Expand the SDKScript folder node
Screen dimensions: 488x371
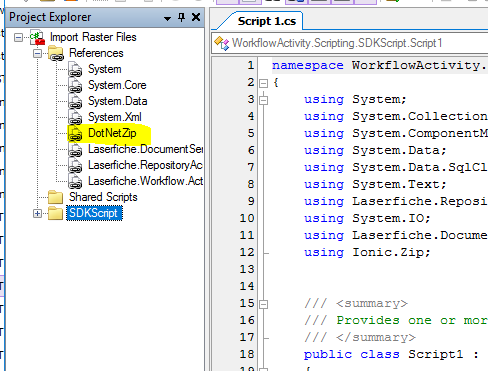click(38, 213)
